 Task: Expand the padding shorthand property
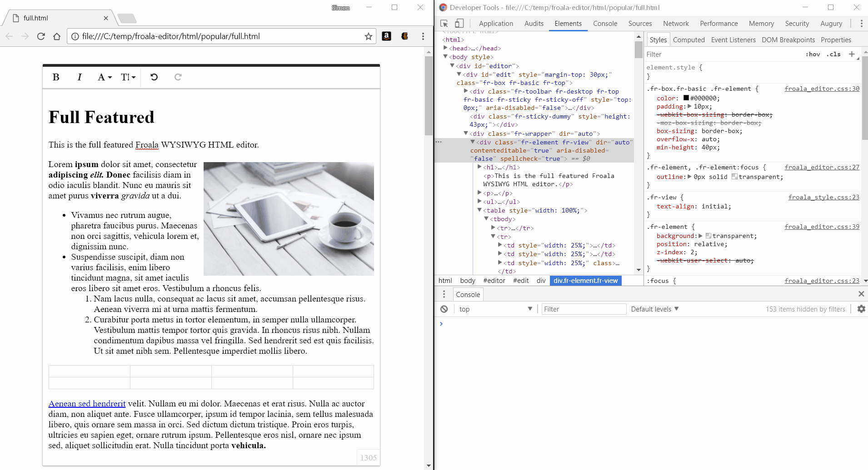(x=689, y=106)
